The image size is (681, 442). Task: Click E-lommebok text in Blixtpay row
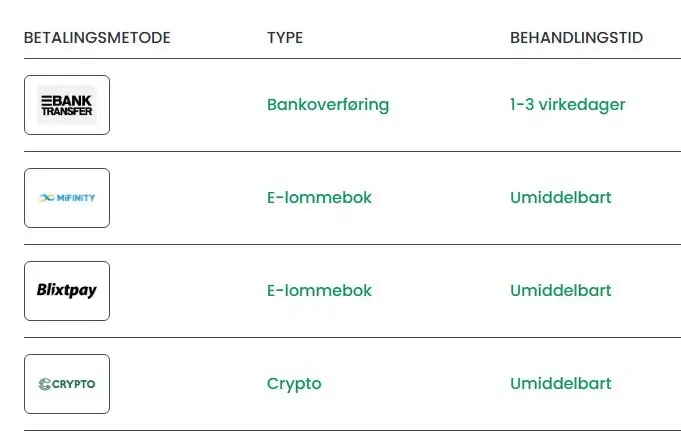point(319,290)
